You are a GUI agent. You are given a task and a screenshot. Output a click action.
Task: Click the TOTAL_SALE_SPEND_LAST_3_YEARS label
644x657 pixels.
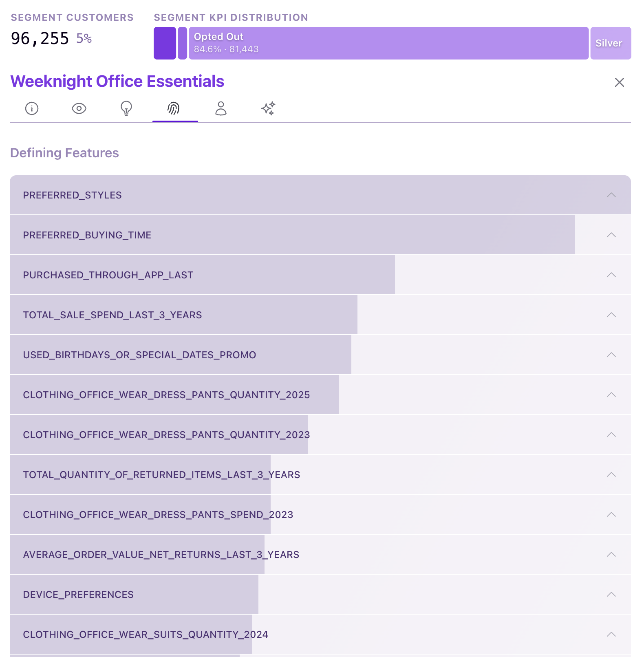pos(112,315)
